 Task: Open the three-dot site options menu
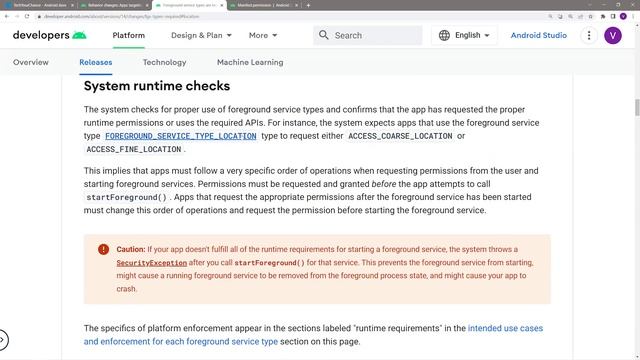(589, 36)
